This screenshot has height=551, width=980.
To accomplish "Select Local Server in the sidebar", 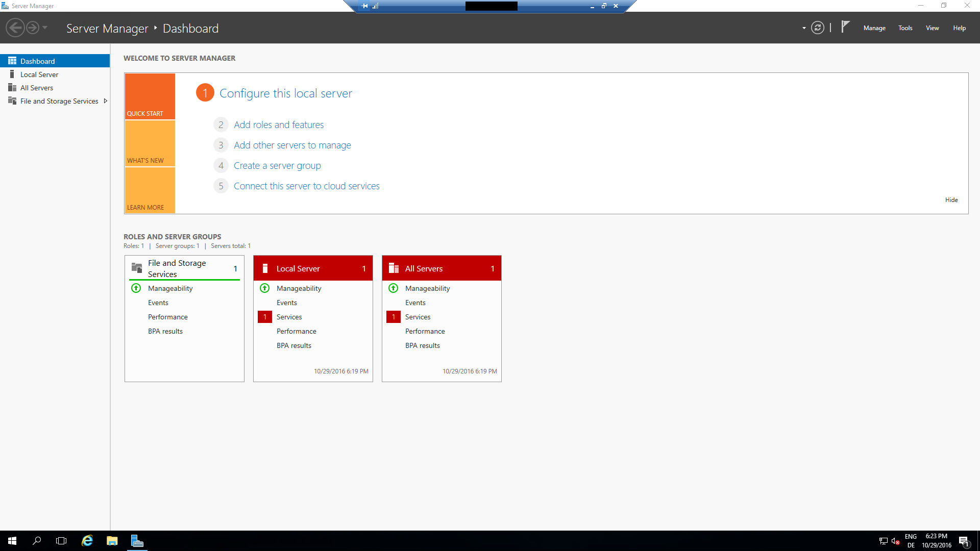I will click(55, 74).
